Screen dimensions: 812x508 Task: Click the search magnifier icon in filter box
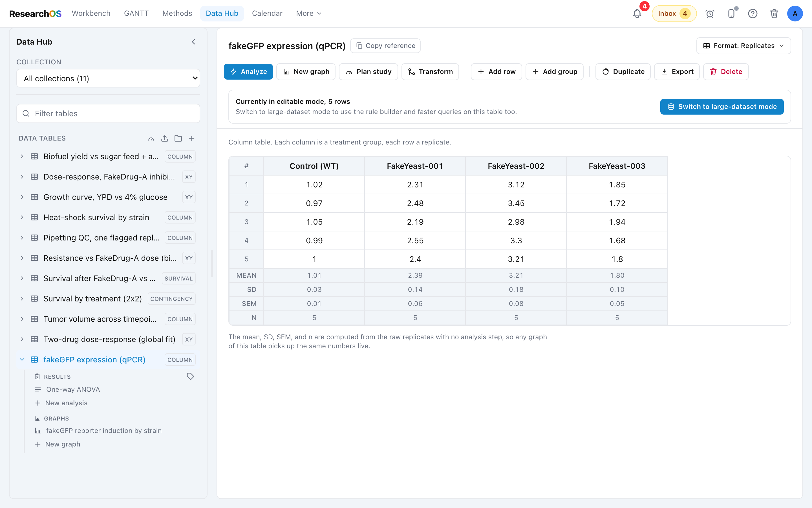[26, 113]
